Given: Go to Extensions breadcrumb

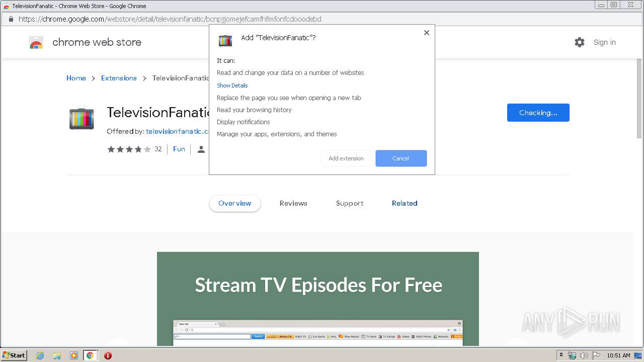Looking at the screenshot, I should (119, 78).
